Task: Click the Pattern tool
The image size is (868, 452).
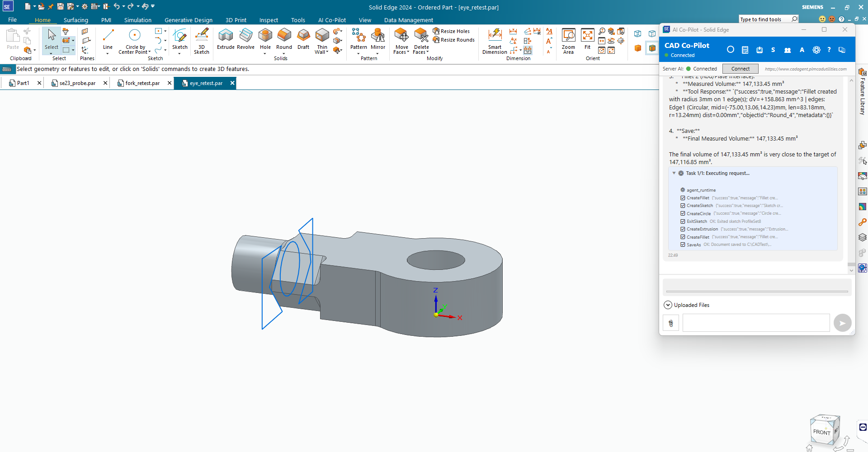Action: tap(359, 39)
